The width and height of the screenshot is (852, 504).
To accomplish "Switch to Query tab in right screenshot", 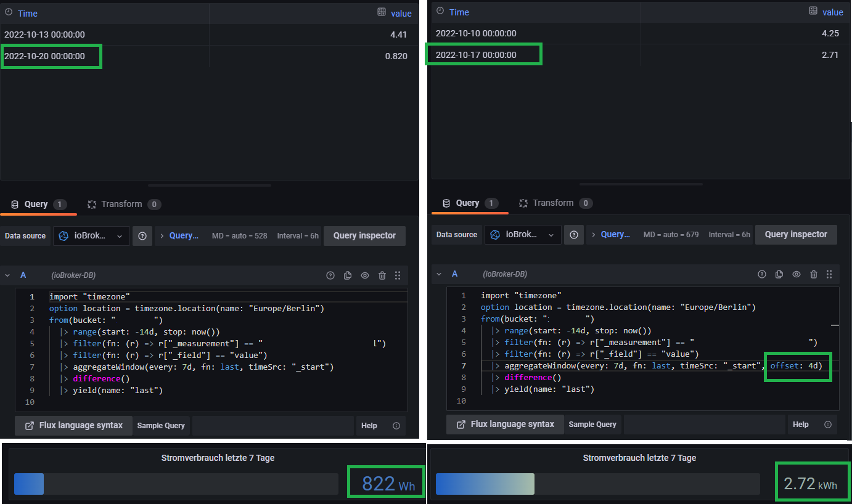I will click(x=470, y=203).
